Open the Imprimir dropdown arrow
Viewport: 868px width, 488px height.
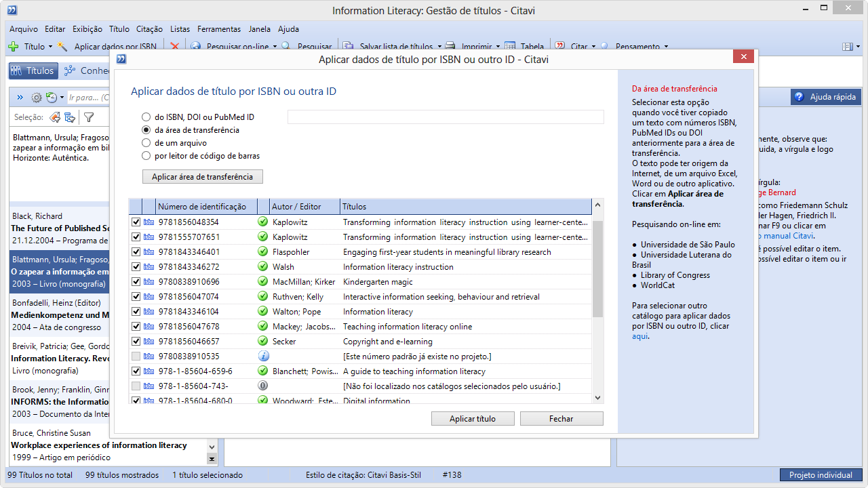click(498, 47)
